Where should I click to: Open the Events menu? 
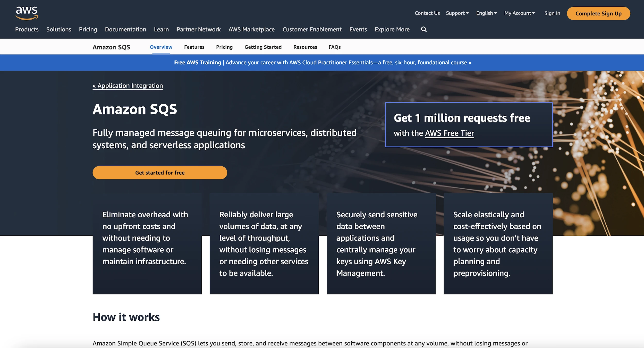358,29
